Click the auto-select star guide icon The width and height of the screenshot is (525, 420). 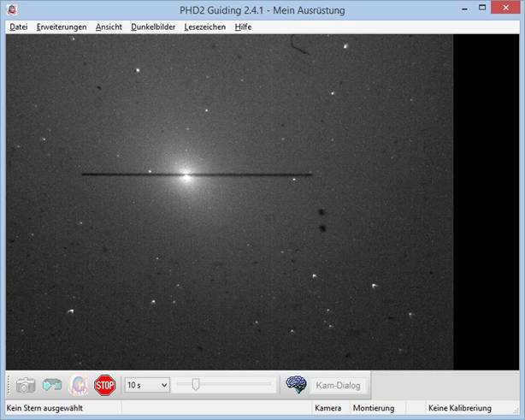pos(78,385)
